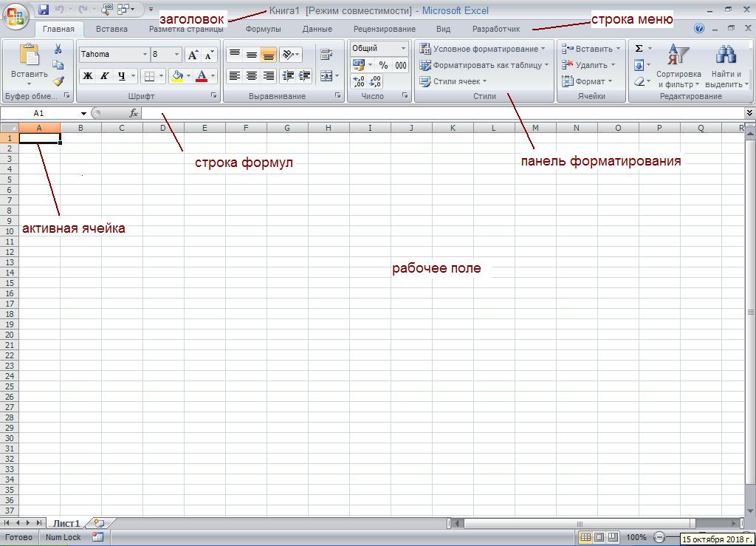Click the merge and center cells icon
Image resolution: width=756 pixels, height=546 pixels.
[x=326, y=75]
